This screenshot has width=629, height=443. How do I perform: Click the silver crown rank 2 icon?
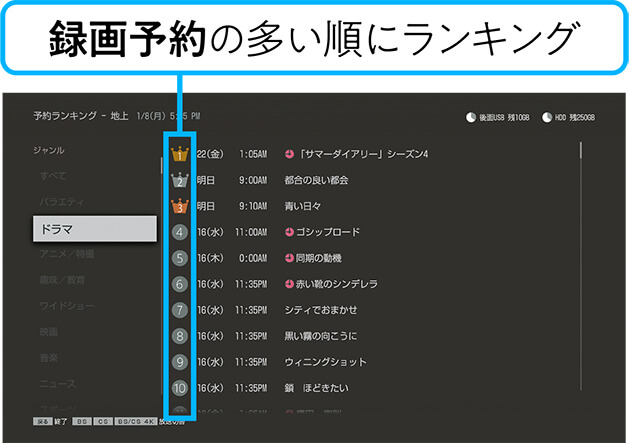180,180
